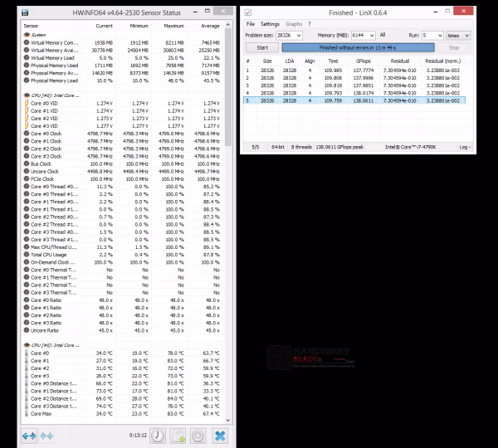Open the File menu in LinX

coord(251,24)
